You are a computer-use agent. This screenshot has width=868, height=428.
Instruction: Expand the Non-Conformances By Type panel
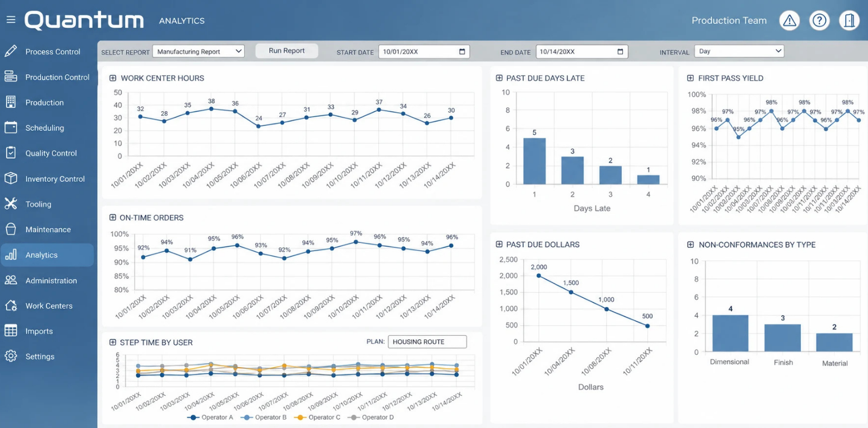[x=691, y=245]
